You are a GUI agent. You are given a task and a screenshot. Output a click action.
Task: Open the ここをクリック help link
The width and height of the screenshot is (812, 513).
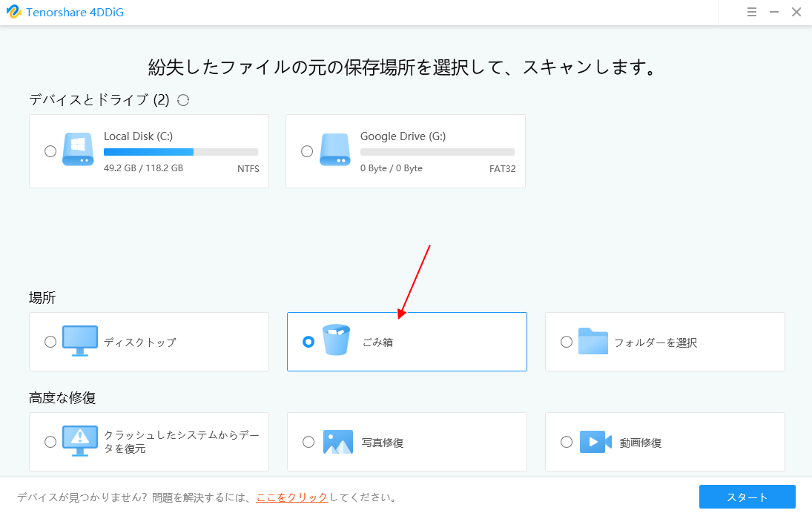pyautogui.click(x=292, y=497)
